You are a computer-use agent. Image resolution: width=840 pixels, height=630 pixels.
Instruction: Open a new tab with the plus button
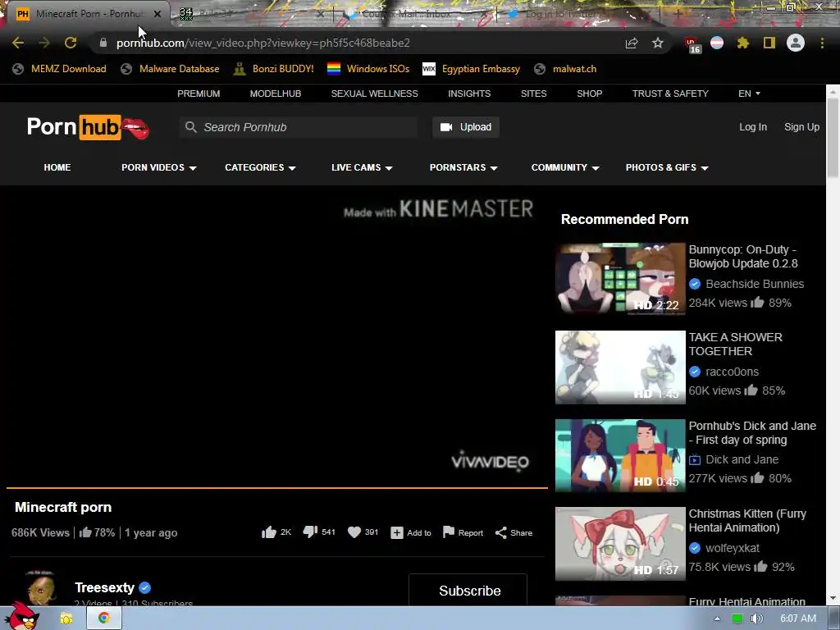click(678, 14)
